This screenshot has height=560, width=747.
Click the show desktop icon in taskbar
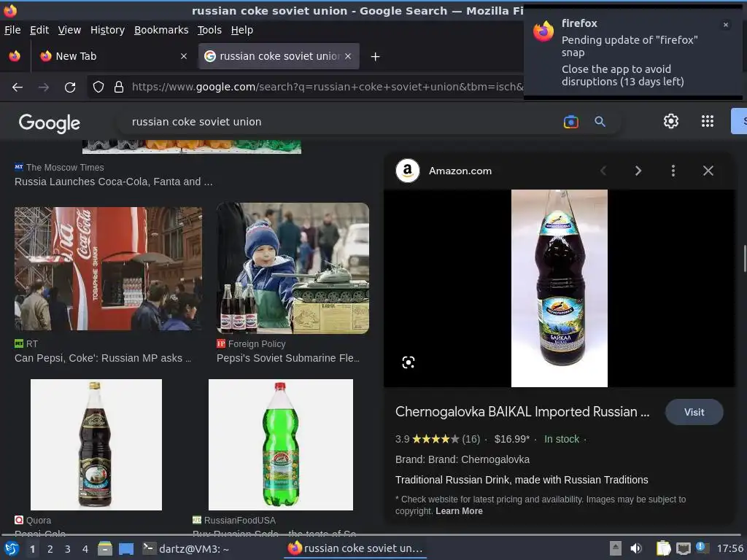pyautogui.click(x=126, y=548)
